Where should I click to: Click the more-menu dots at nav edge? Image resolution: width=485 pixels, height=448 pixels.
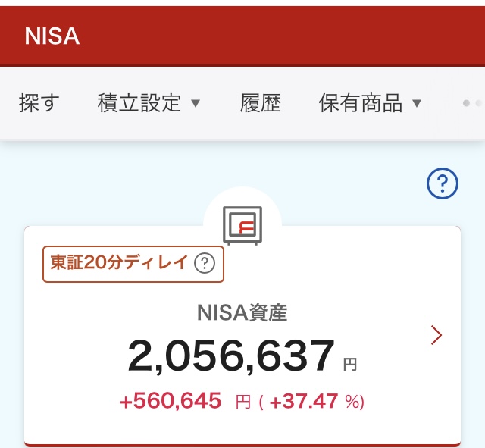(472, 103)
